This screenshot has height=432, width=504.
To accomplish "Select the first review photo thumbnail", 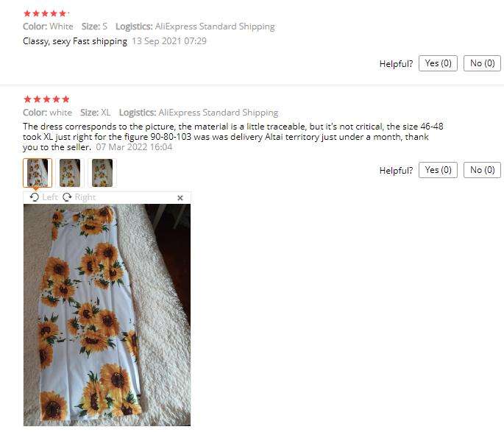I will [38, 173].
